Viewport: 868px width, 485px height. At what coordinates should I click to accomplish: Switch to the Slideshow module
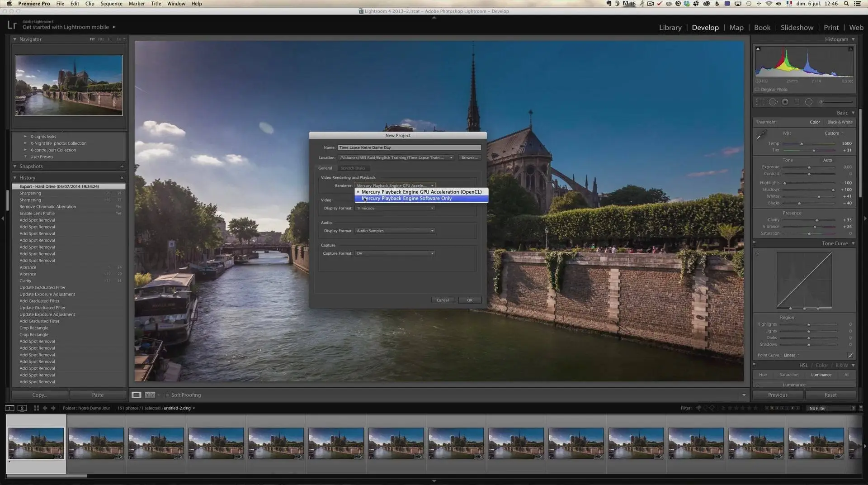[797, 28]
